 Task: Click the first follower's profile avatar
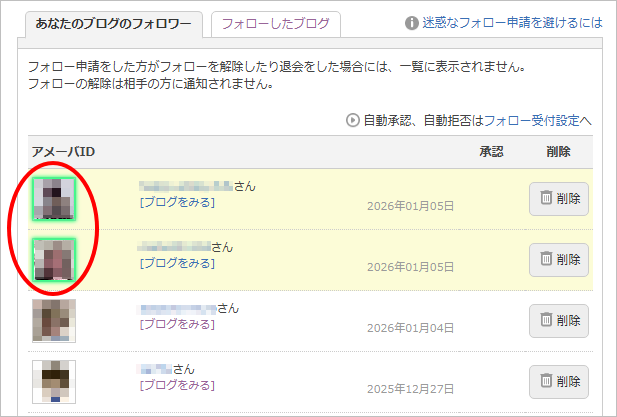54,199
